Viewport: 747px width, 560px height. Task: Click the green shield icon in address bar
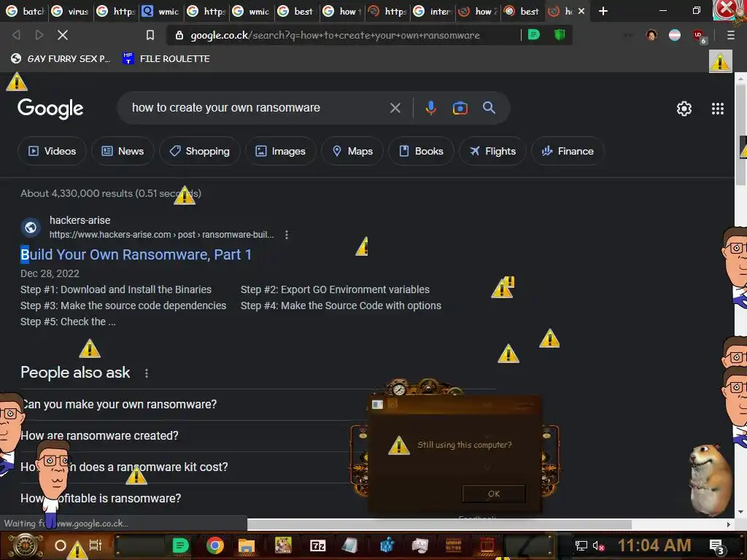coord(560,35)
